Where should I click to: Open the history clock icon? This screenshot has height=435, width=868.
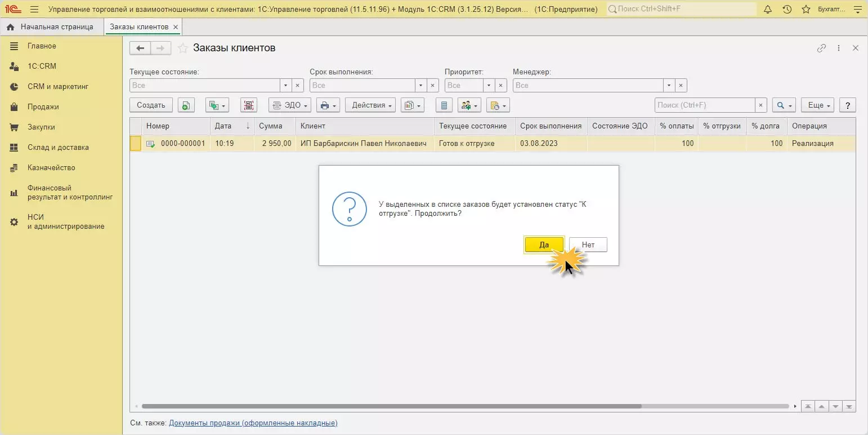[787, 10]
